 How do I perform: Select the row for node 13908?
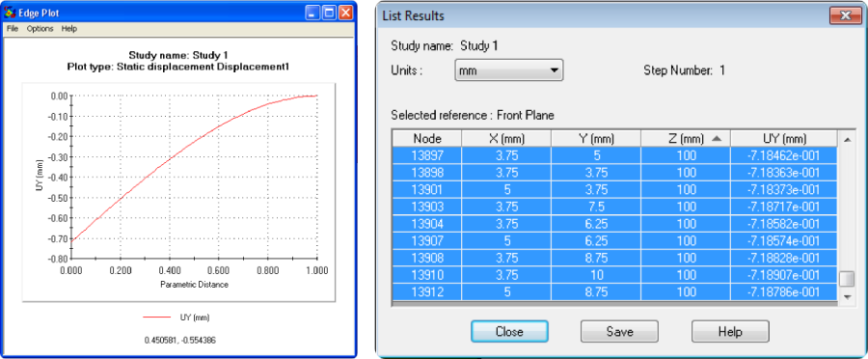tap(614, 259)
